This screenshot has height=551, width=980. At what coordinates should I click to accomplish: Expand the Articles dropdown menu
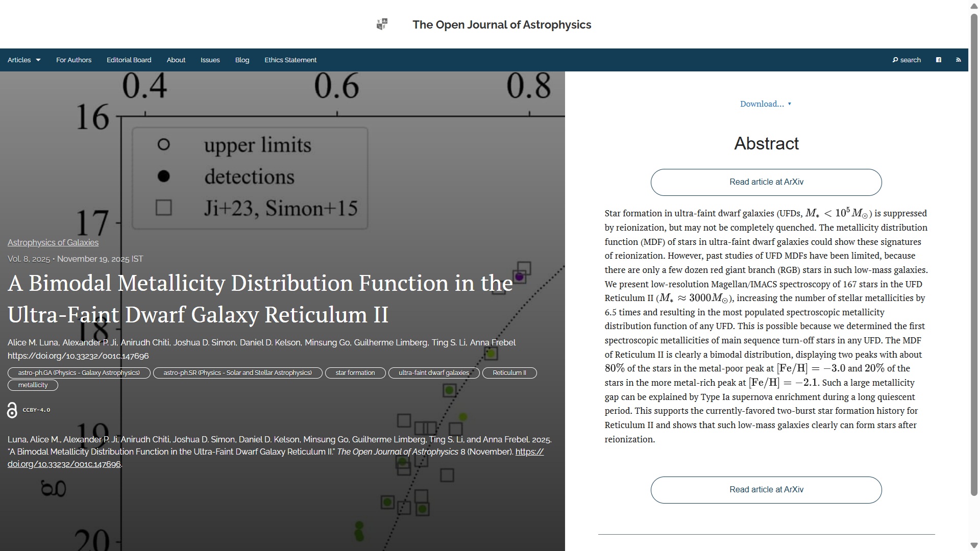tap(24, 60)
